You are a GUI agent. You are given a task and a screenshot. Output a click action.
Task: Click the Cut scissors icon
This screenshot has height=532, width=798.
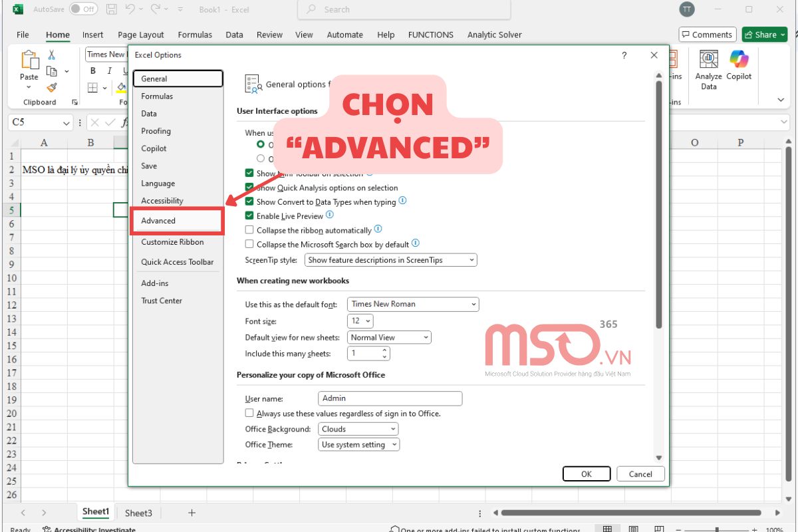pos(52,55)
